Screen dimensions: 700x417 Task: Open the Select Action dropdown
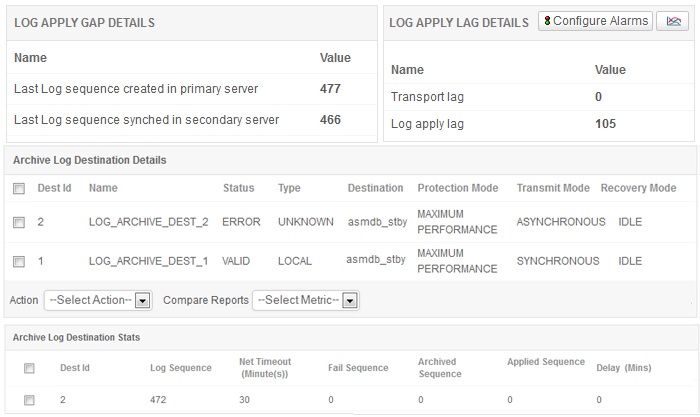(x=98, y=300)
